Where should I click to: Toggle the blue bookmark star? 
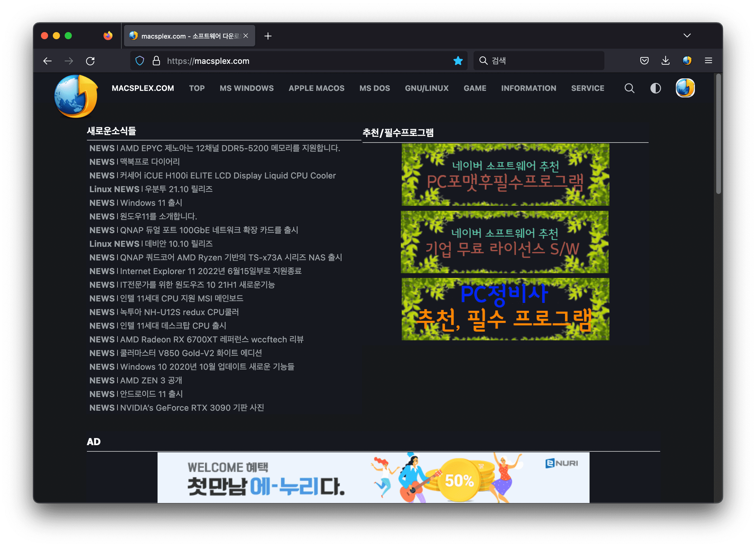(458, 61)
